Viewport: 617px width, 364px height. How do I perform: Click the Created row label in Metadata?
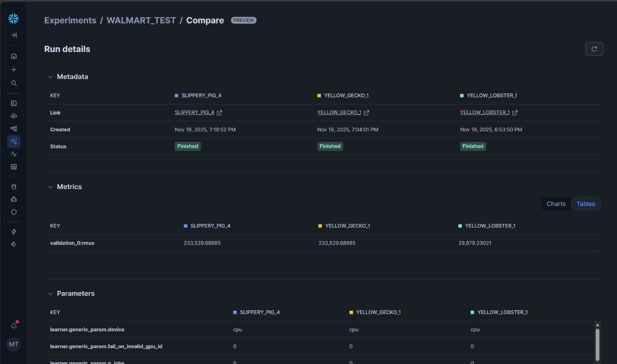click(60, 130)
